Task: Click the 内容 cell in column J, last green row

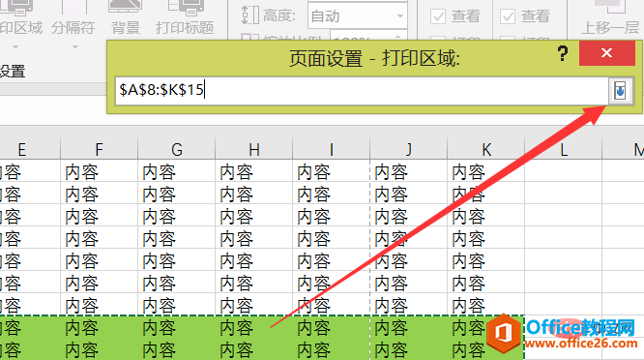Action: tap(409, 349)
